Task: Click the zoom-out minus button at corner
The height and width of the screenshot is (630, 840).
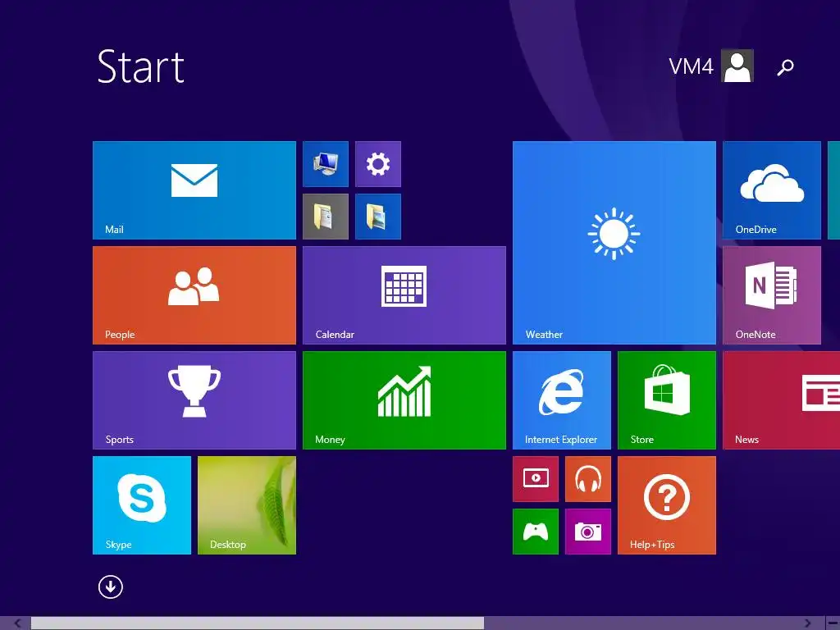Action: (x=832, y=623)
